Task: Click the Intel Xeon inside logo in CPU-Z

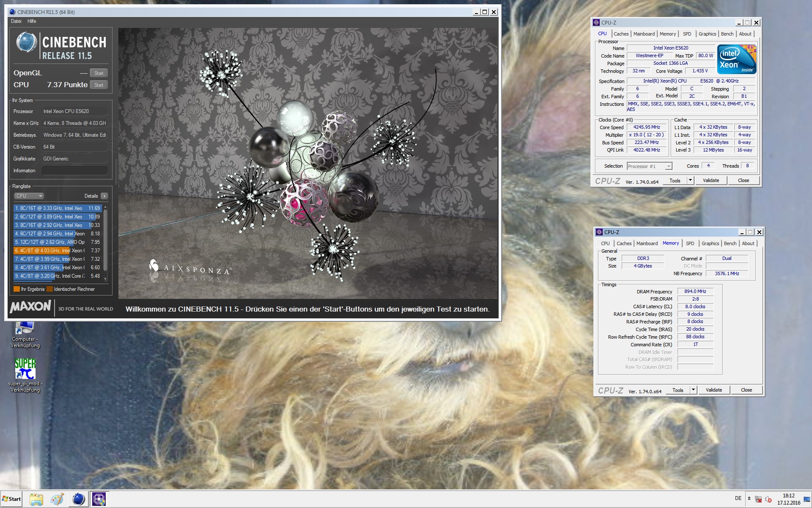Action: click(x=736, y=60)
